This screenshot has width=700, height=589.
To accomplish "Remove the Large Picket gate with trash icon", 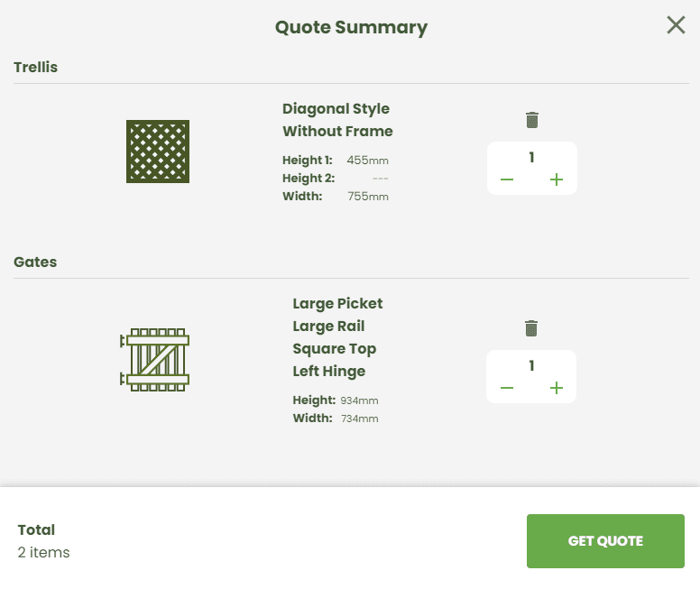I will tap(531, 328).
